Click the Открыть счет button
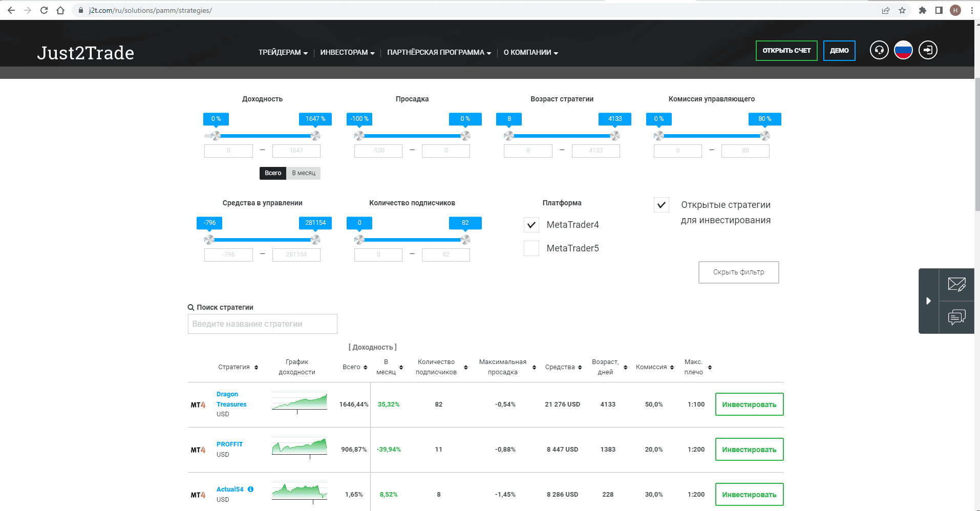 tap(786, 51)
